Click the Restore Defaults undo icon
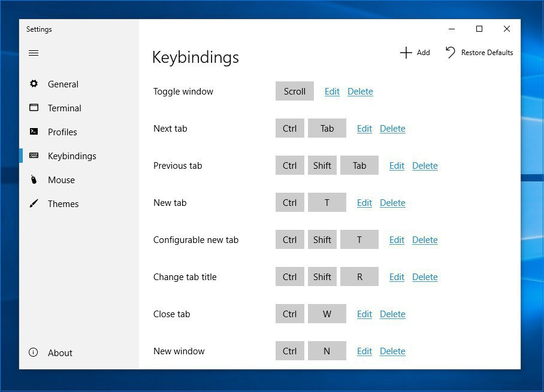The height and width of the screenshot is (392, 544). [451, 53]
